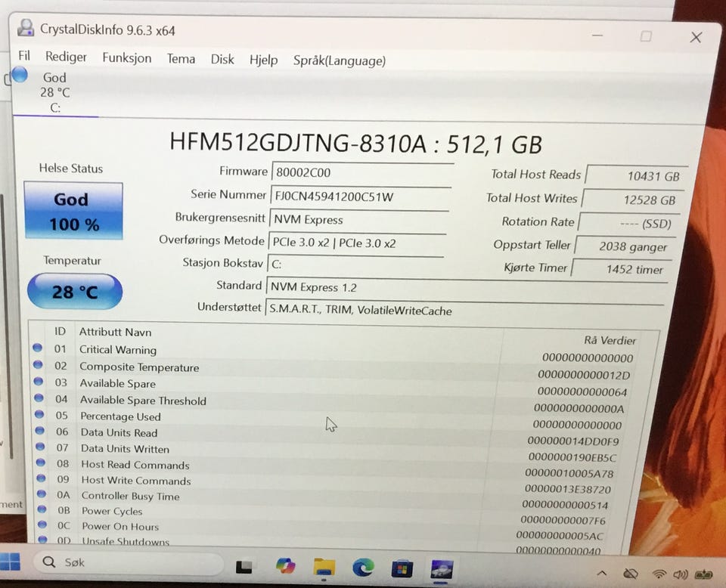
Task: Click raw value 000000000007F6
Action: [563, 520]
